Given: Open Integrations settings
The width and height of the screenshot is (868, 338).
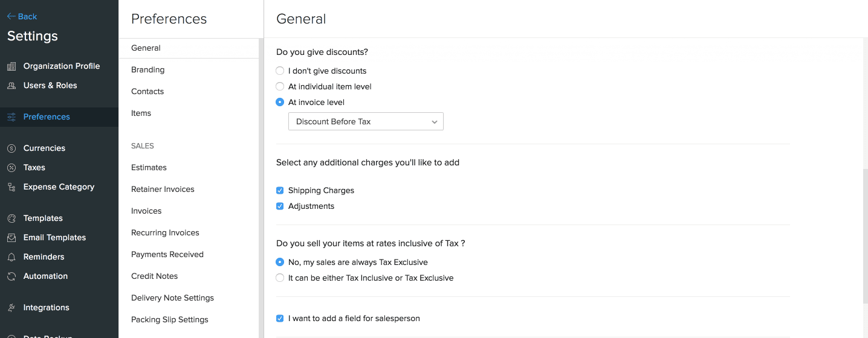Looking at the screenshot, I should [x=46, y=307].
